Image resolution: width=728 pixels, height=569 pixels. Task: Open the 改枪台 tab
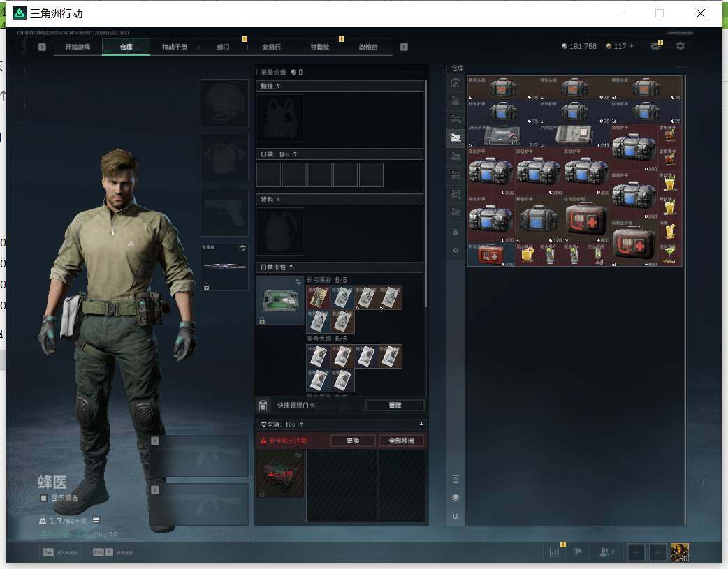coord(367,47)
